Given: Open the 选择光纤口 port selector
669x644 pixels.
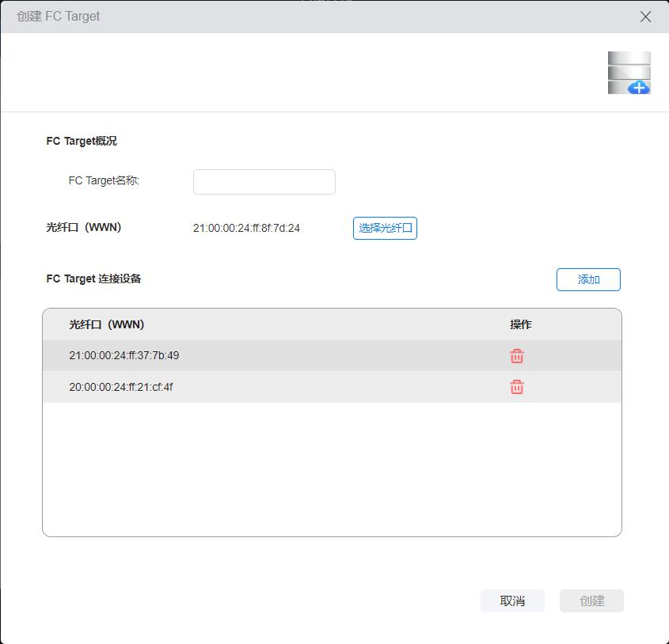Looking at the screenshot, I should coord(385,229).
